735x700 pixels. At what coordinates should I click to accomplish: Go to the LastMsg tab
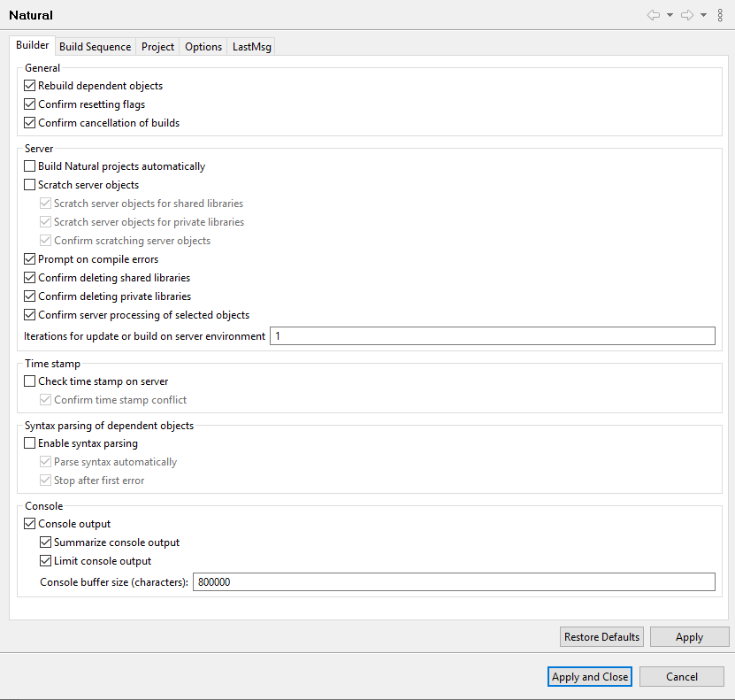252,47
